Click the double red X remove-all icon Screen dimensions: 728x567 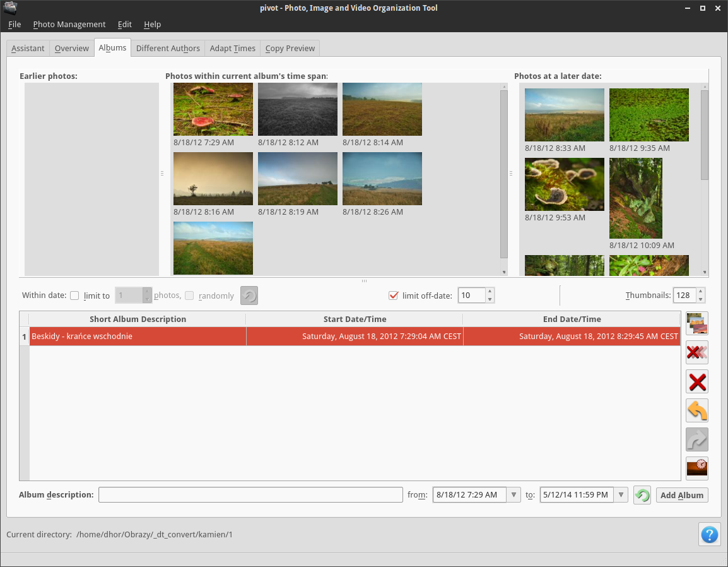697,352
